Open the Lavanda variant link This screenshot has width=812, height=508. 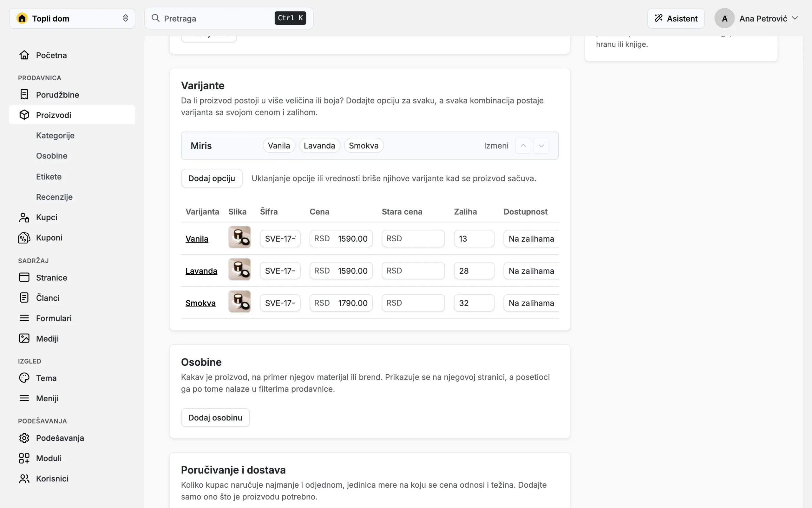(x=201, y=271)
